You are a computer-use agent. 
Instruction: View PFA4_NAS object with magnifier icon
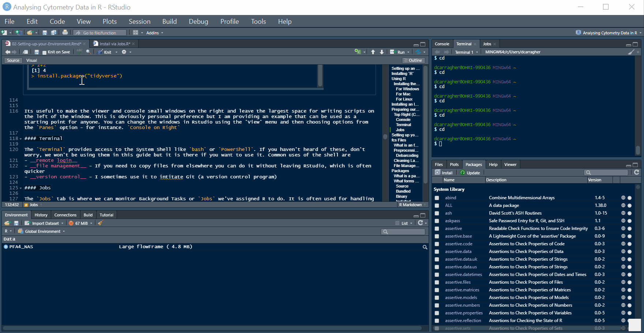coord(425,247)
